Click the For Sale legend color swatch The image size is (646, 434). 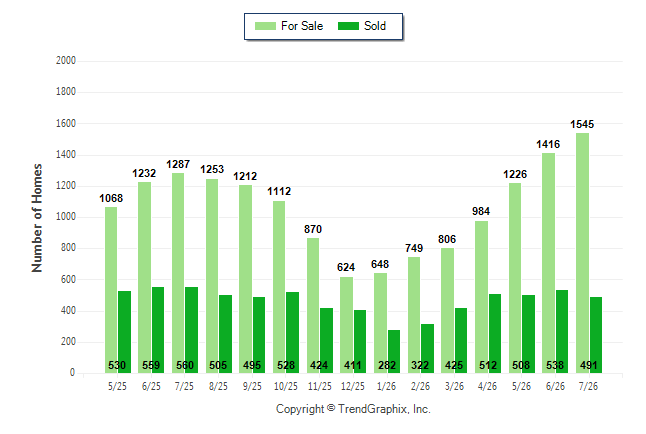point(265,26)
